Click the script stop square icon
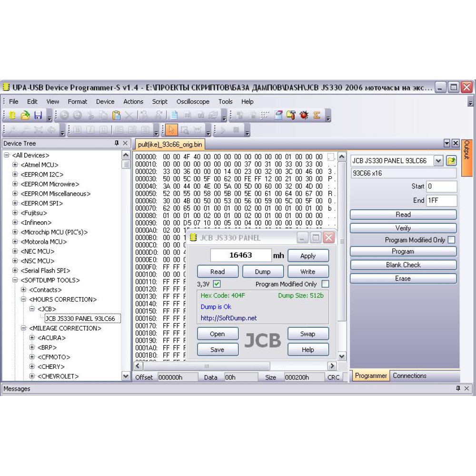Screen dimensions: 476x476 click(x=236, y=130)
